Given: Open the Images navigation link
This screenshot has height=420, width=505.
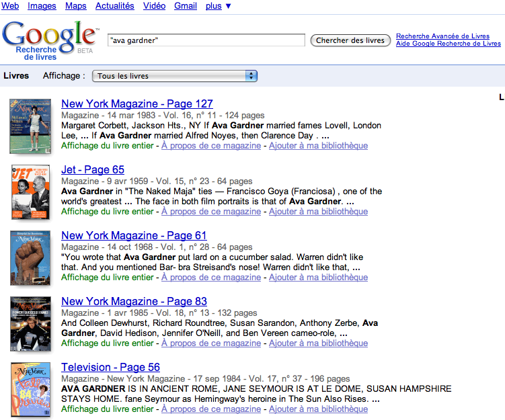Looking at the screenshot, I should [42, 6].
